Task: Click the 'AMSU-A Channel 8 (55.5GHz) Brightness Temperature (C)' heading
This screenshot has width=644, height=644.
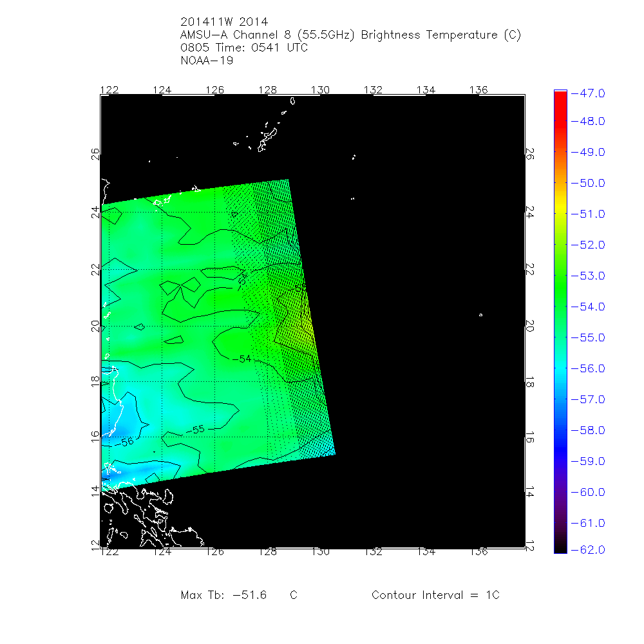Action: click(350, 35)
